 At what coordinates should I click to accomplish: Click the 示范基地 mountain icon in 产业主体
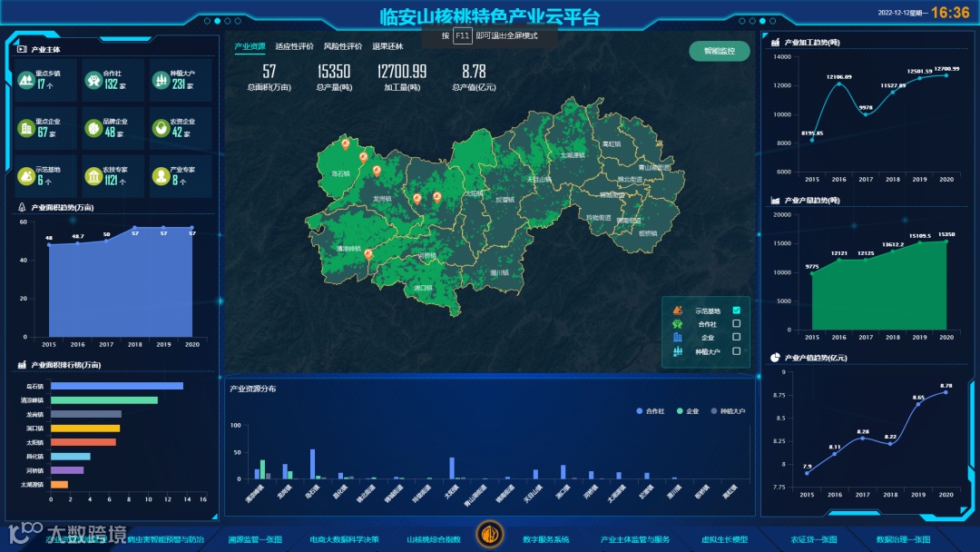26,176
